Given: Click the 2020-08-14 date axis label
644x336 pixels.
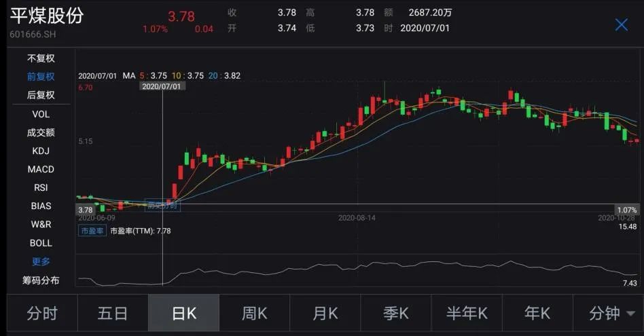Looking at the screenshot, I should (x=357, y=218).
